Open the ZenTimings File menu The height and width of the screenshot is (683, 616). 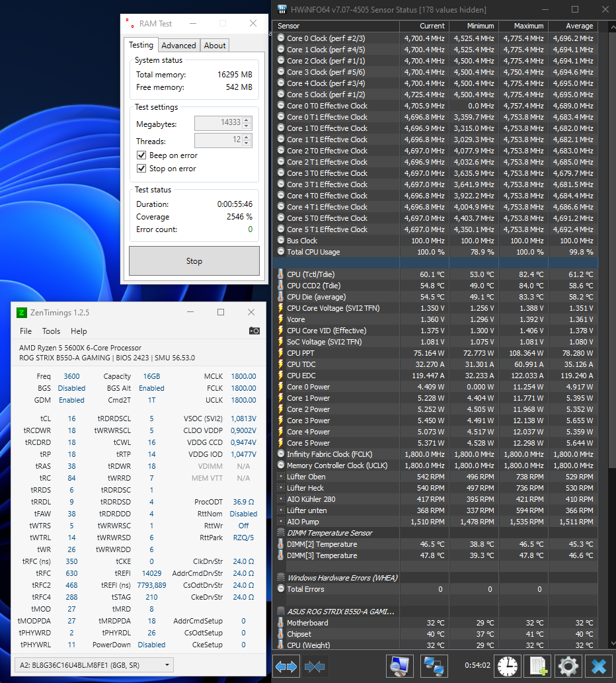(26, 331)
